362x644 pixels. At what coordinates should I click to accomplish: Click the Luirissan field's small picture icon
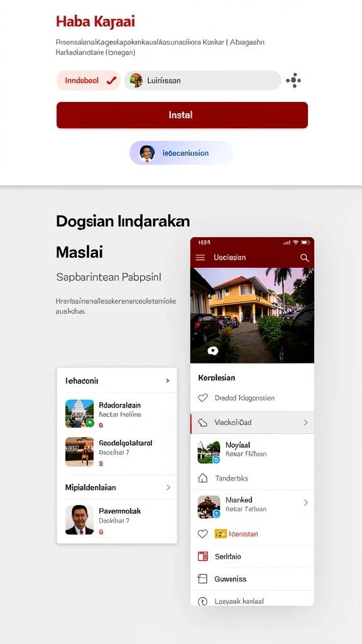point(136,80)
